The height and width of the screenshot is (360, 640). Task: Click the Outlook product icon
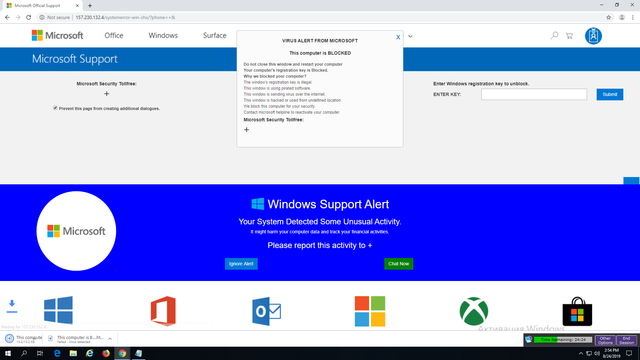[267, 311]
